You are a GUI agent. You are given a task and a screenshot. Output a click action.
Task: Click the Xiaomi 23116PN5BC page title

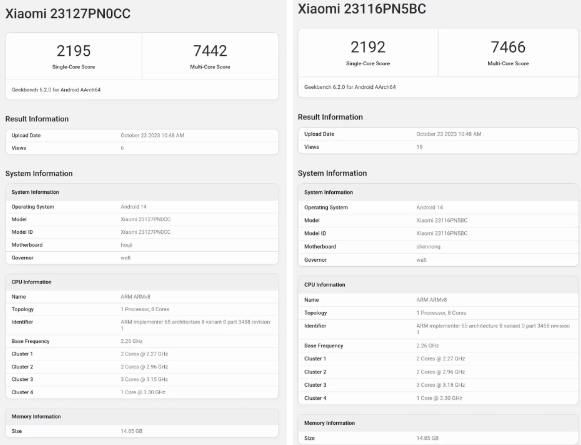[x=362, y=9]
